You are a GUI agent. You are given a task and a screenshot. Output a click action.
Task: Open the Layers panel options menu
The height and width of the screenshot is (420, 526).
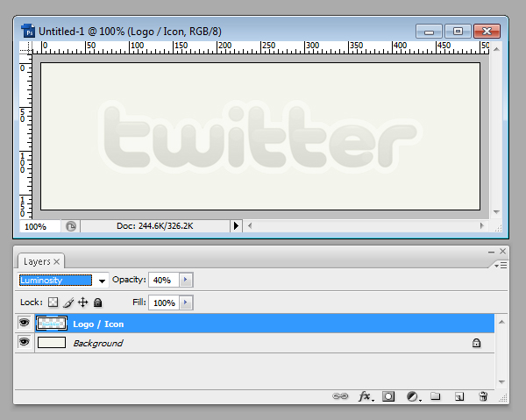pos(501,266)
